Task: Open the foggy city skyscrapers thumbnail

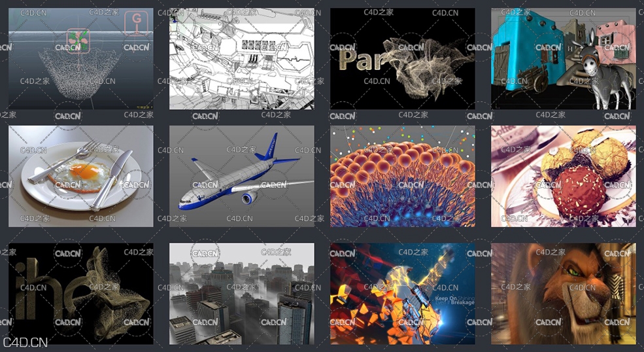Action: (x=241, y=294)
